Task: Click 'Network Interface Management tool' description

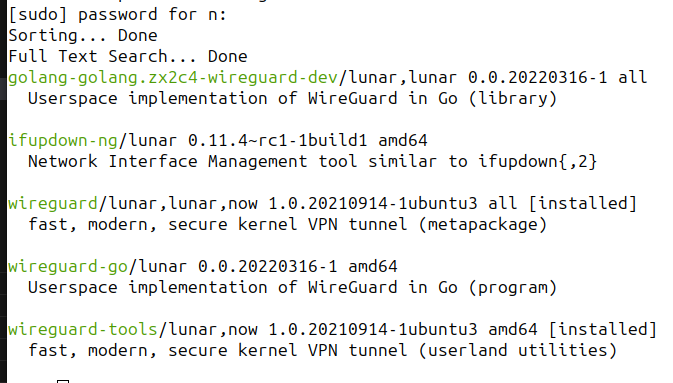Action: pos(192,162)
